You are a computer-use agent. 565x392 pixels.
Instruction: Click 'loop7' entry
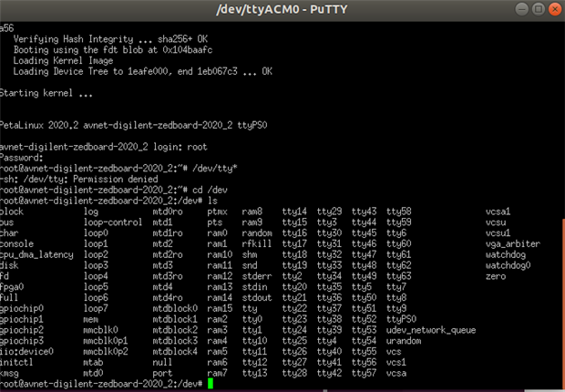click(96, 309)
